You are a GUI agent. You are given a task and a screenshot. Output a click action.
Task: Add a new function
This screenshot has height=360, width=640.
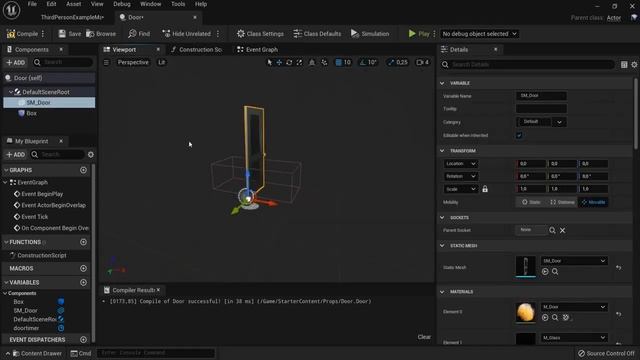[x=83, y=242]
